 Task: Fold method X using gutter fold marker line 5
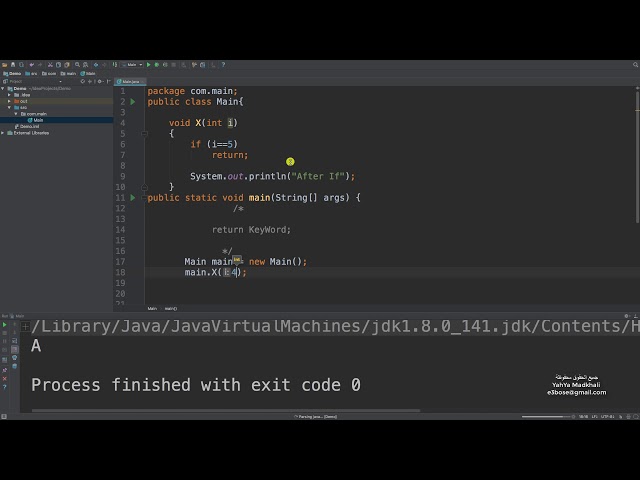click(144, 133)
